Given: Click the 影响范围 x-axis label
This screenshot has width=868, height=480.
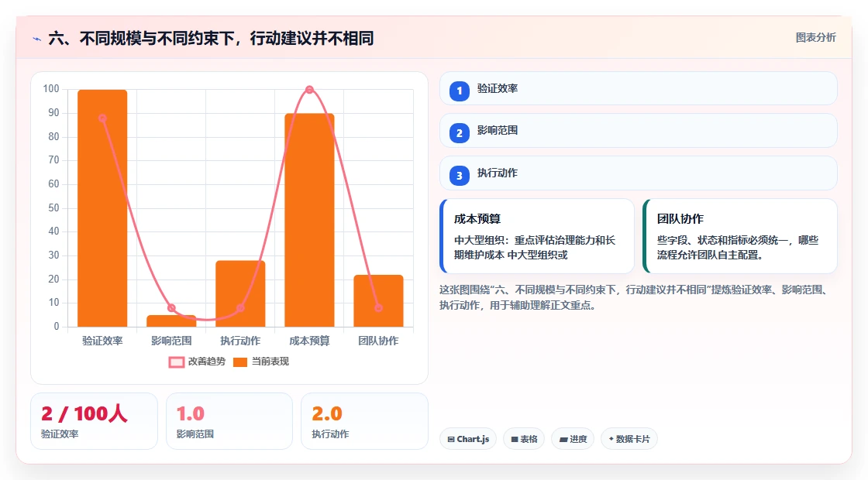Looking at the screenshot, I should pyautogui.click(x=171, y=341).
